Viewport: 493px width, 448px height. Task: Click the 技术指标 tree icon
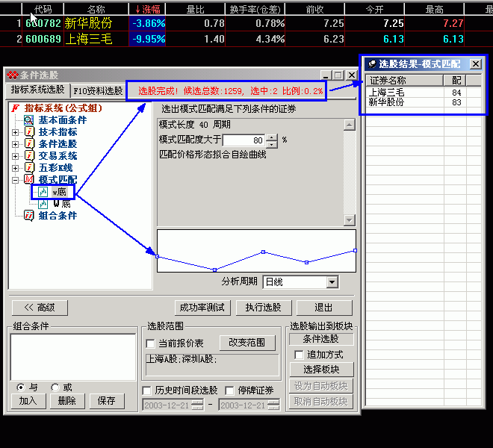pos(30,132)
